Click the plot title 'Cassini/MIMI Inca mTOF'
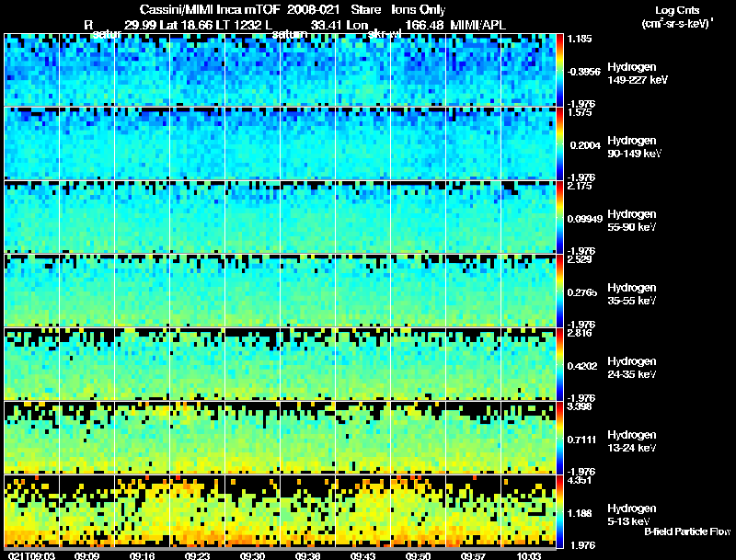This screenshot has width=736, height=560. [x=210, y=9]
